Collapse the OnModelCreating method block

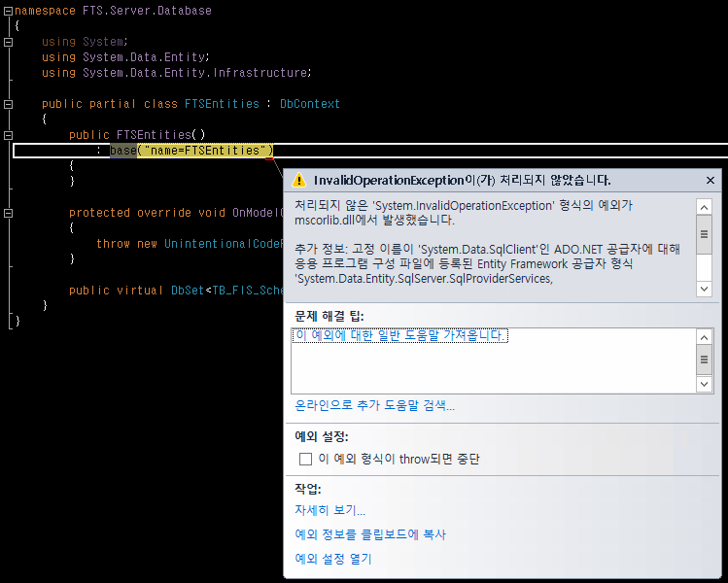tap(8, 213)
